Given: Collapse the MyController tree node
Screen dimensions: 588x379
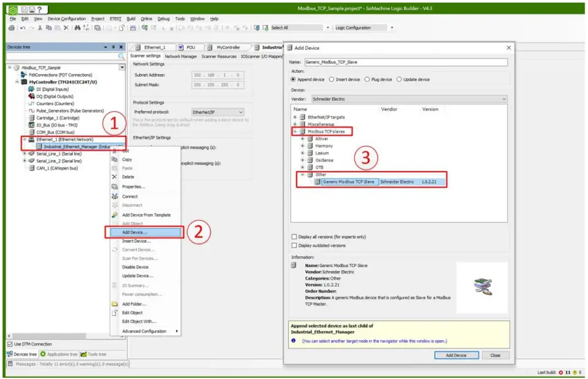Looking at the screenshot, I should click(17, 82).
